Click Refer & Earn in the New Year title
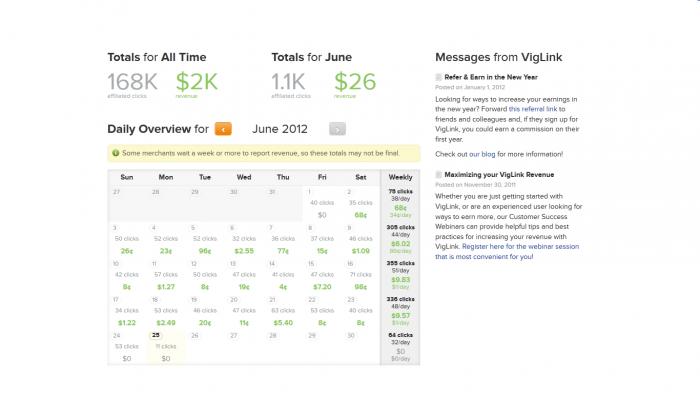This screenshot has width=700, height=394. (491, 77)
